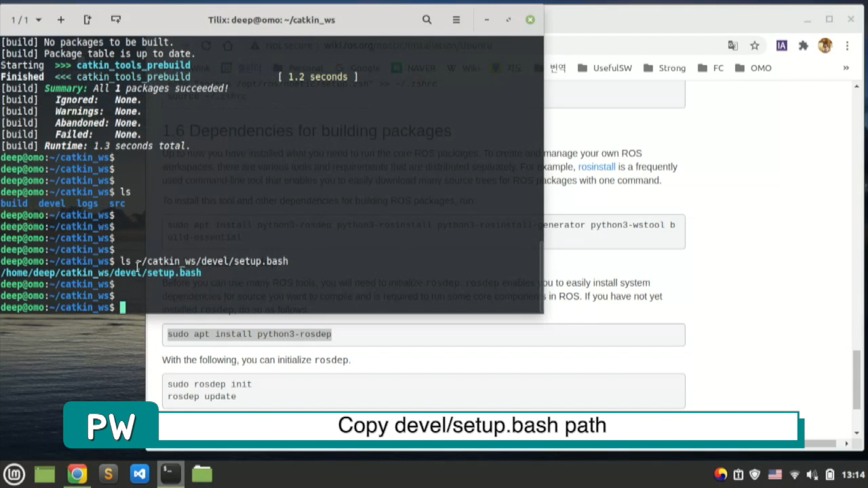
Task: Open the UsefulSW bookmarks folder
Action: tap(605, 68)
